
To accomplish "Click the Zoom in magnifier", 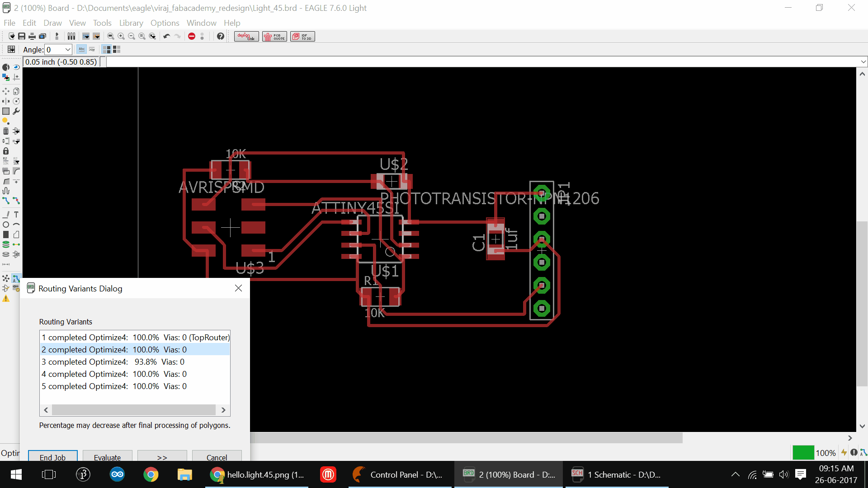I will [121, 36].
